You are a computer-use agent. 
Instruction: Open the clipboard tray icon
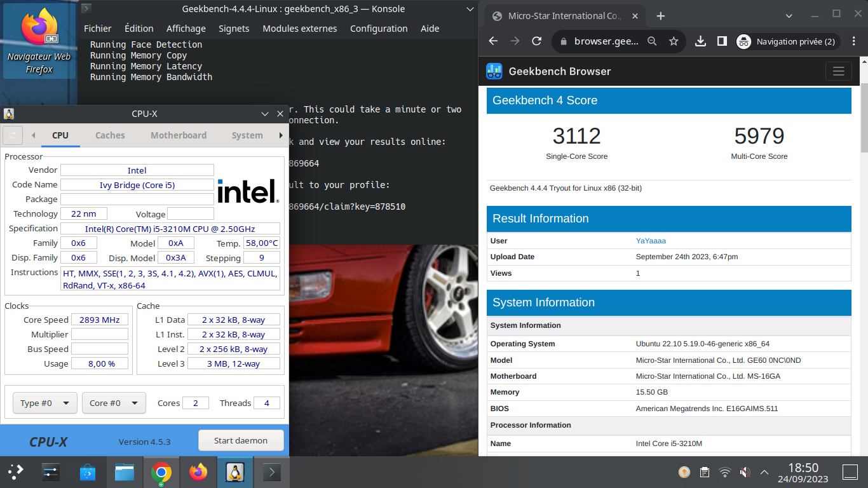pyautogui.click(x=705, y=472)
